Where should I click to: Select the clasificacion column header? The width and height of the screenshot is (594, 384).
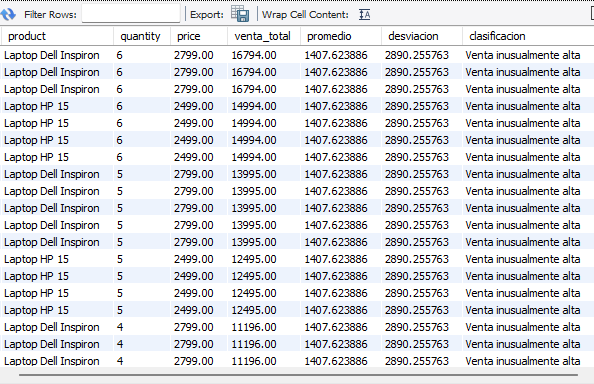point(528,36)
